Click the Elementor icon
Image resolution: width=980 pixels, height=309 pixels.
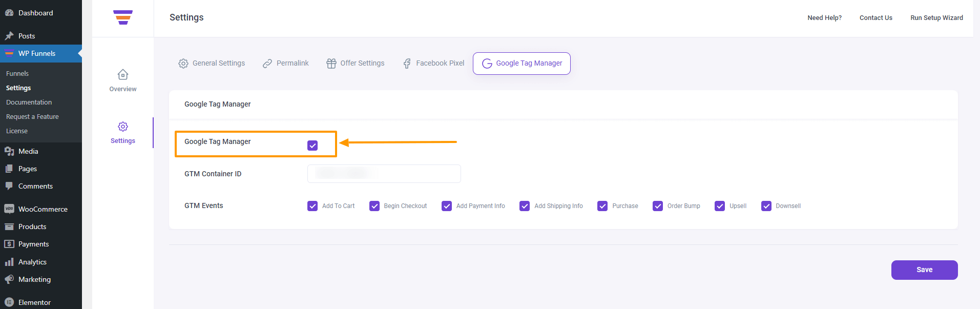pos(9,302)
